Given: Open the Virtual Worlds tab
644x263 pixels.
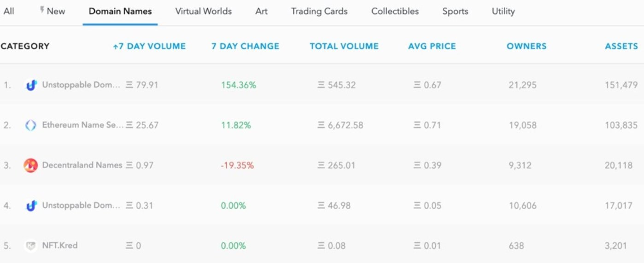Looking at the screenshot, I should pyautogui.click(x=203, y=11).
